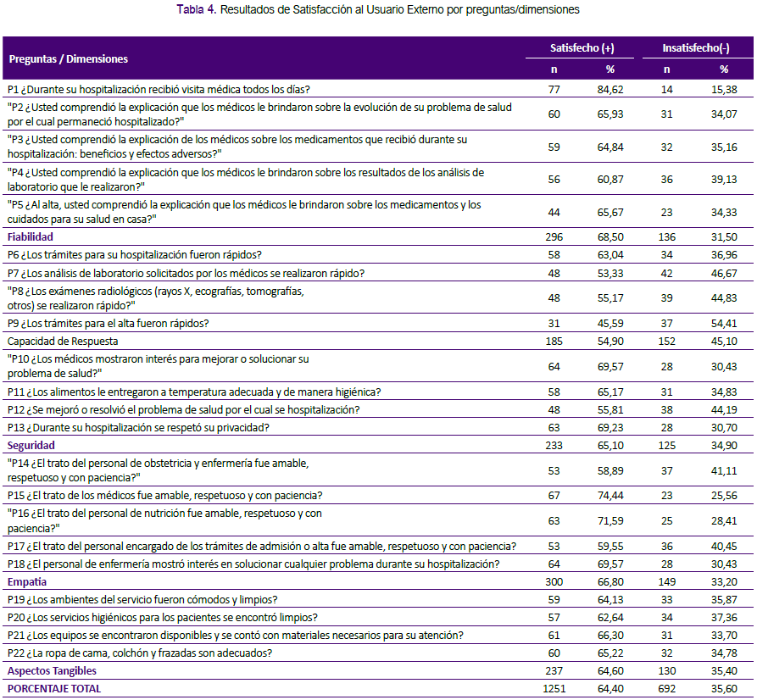Click value 58,89 in the P14 row
Screen dimensions: 757x700
click(x=610, y=470)
